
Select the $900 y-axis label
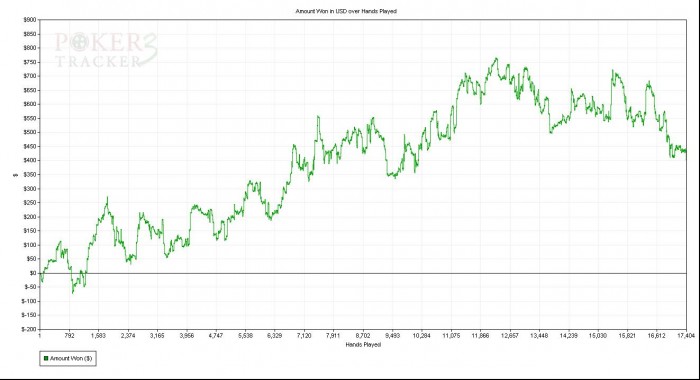(x=30, y=20)
